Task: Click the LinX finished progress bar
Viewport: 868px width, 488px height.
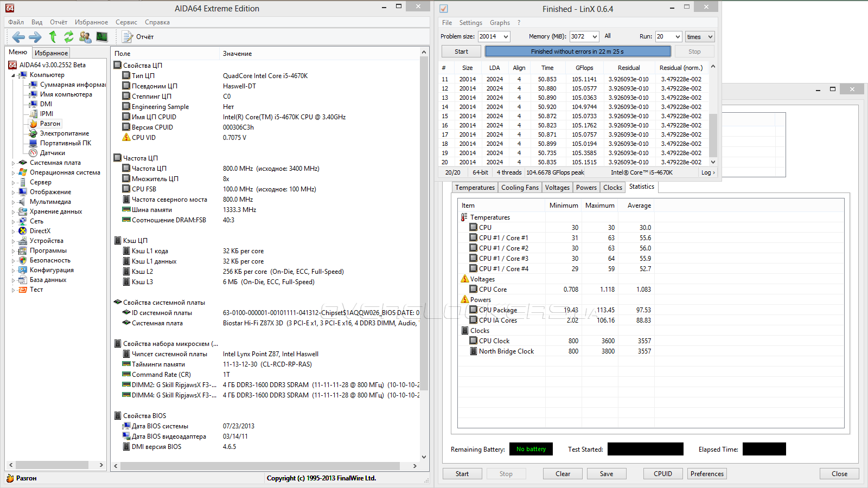Action: [x=577, y=52]
